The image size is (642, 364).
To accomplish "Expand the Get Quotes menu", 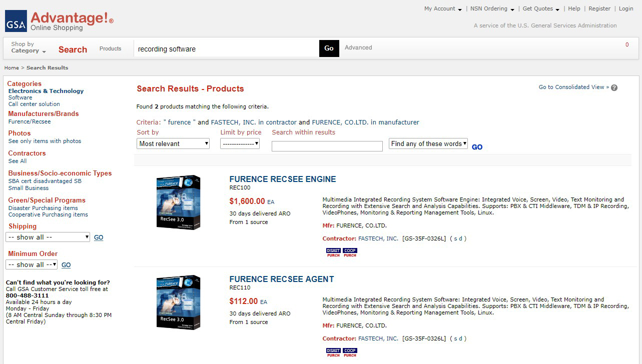I will point(541,8).
